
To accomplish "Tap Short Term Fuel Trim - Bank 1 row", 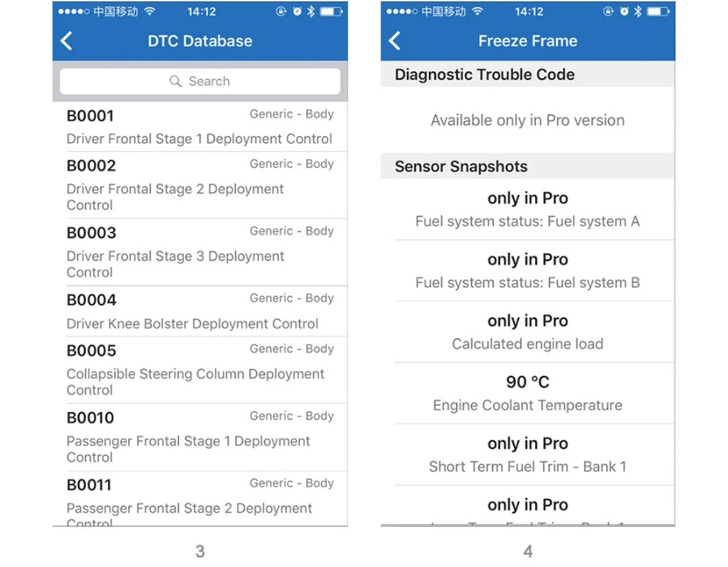I will pos(528,454).
